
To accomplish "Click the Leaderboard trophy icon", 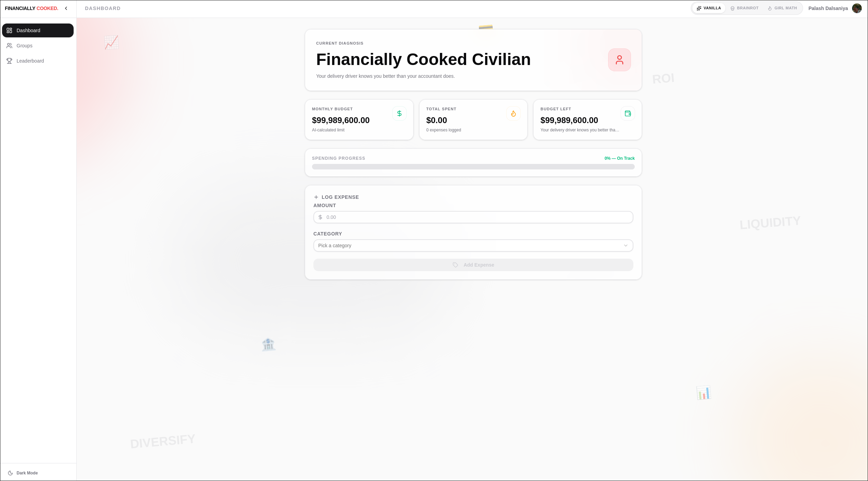I will (10, 61).
